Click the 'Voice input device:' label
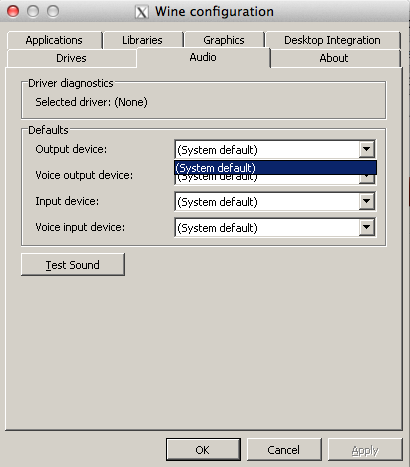The width and height of the screenshot is (410, 467). 80,227
